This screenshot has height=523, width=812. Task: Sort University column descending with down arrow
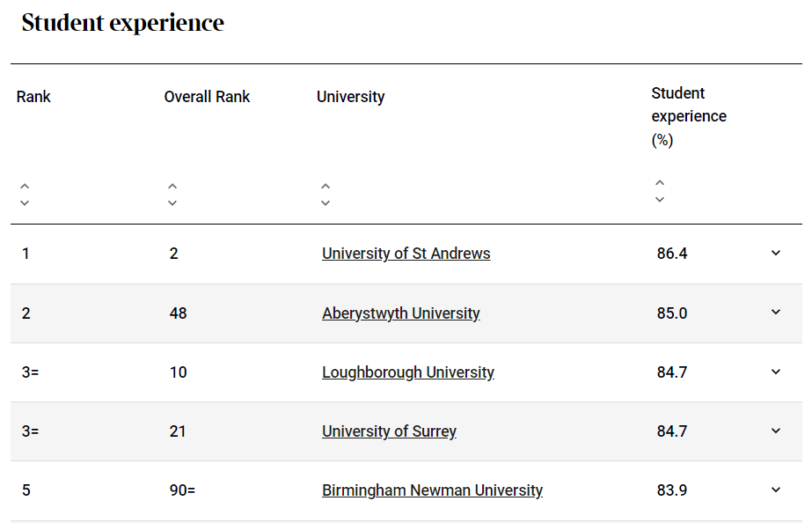click(x=326, y=203)
